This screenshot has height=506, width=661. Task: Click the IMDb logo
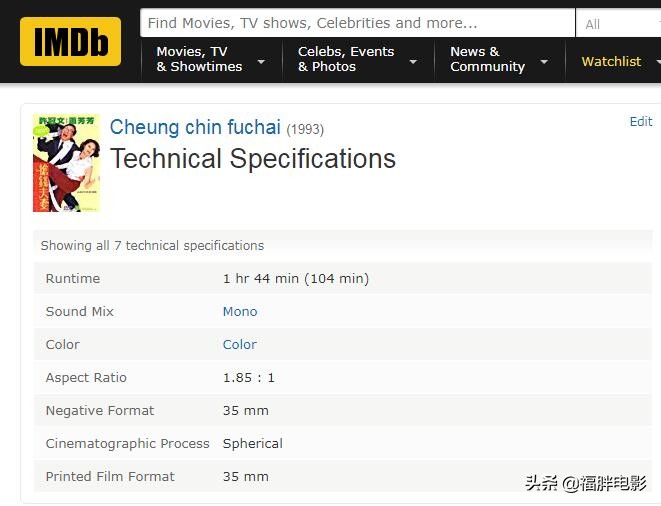point(70,41)
